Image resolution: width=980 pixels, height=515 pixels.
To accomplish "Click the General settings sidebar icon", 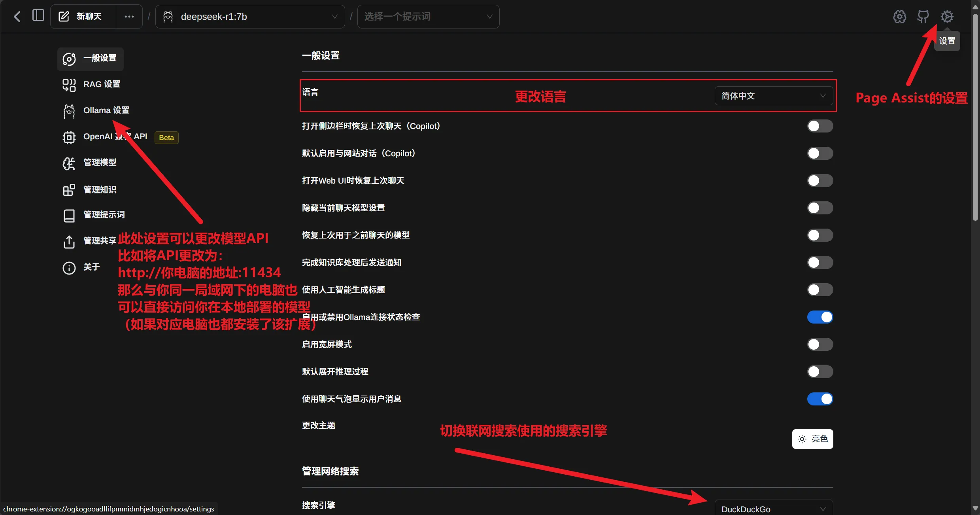I will tap(69, 59).
